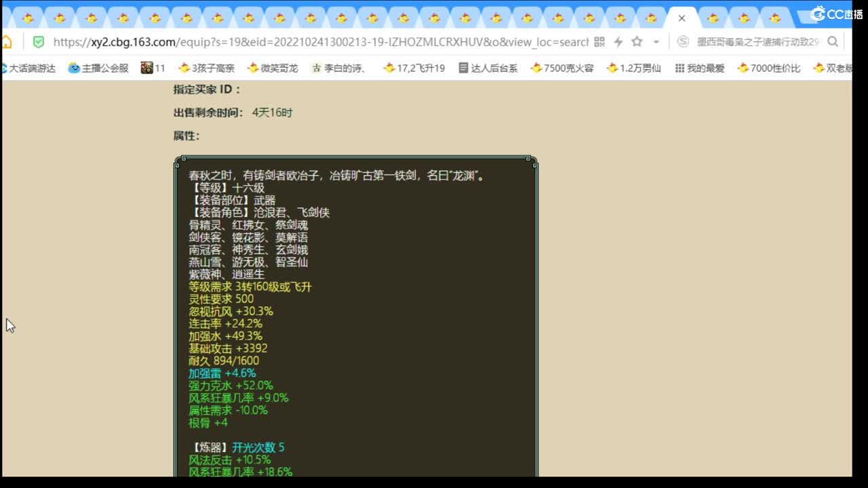Click the 风系狂暴几率 +9.0% stat
868x488 pixels.
point(239,398)
